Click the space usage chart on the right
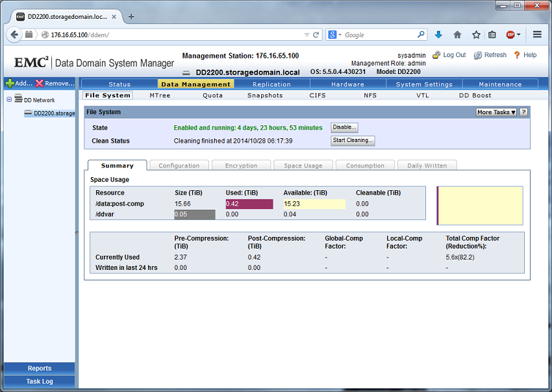Image resolution: width=552 pixels, height=392 pixels. (x=480, y=206)
